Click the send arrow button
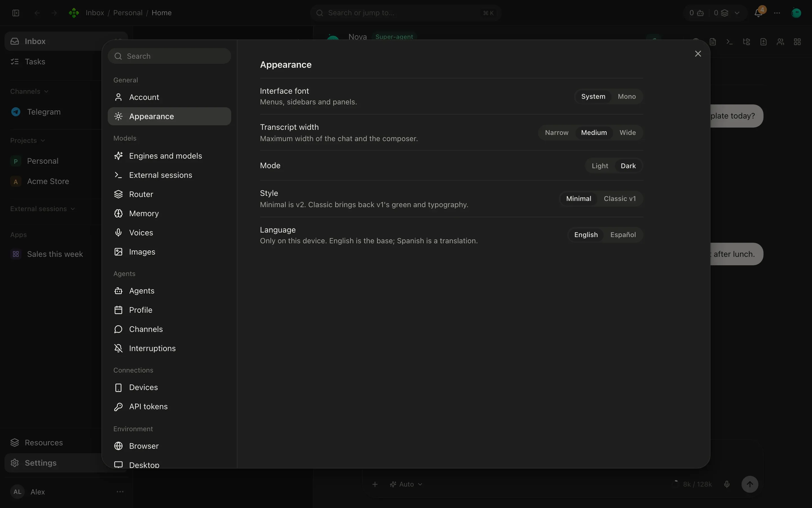The height and width of the screenshot is (508, 812). click(x=750, y=484)
